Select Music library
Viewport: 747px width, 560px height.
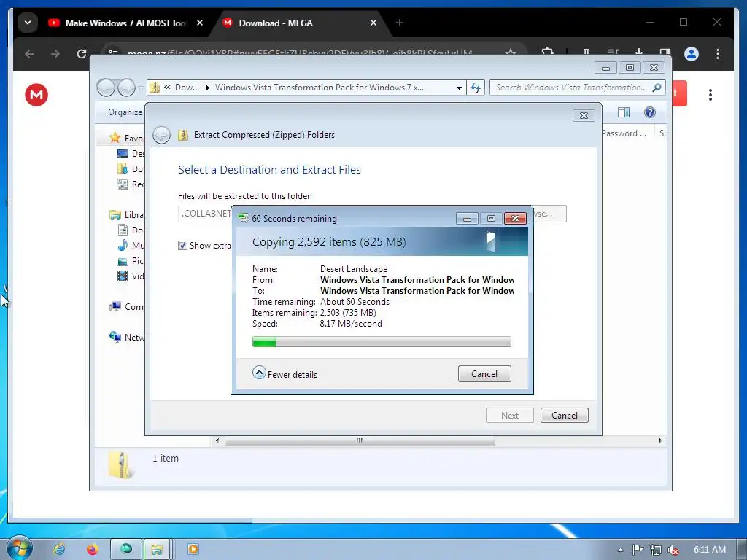tap(131, 245)
